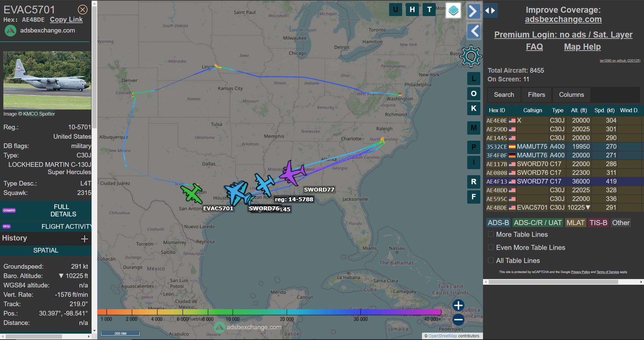Open Premium Login link

tap(563, 35)
